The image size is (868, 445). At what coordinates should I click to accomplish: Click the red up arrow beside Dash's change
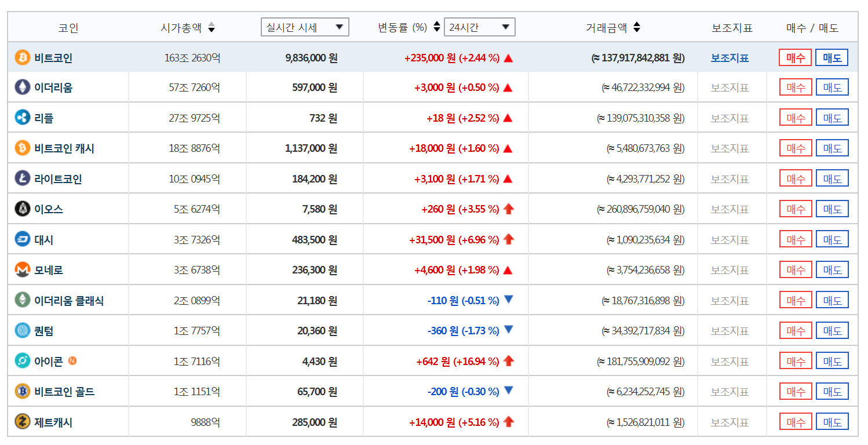tap(508, 239)
